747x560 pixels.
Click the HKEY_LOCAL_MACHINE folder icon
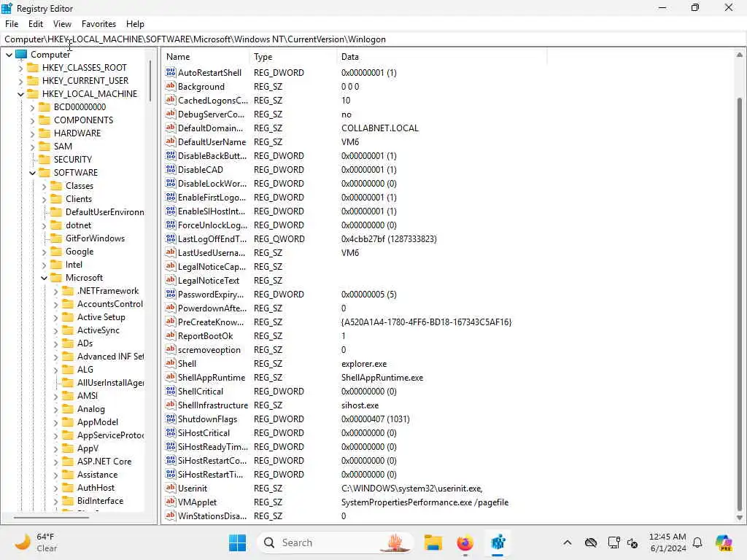[x=33, y=93]
